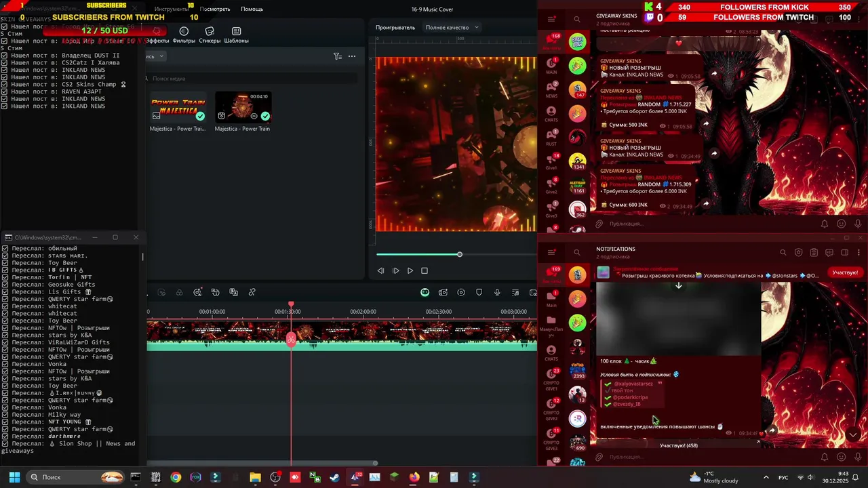Click clipboard icon in NOTIFICATIONS chat header

(x=814, y=253)
